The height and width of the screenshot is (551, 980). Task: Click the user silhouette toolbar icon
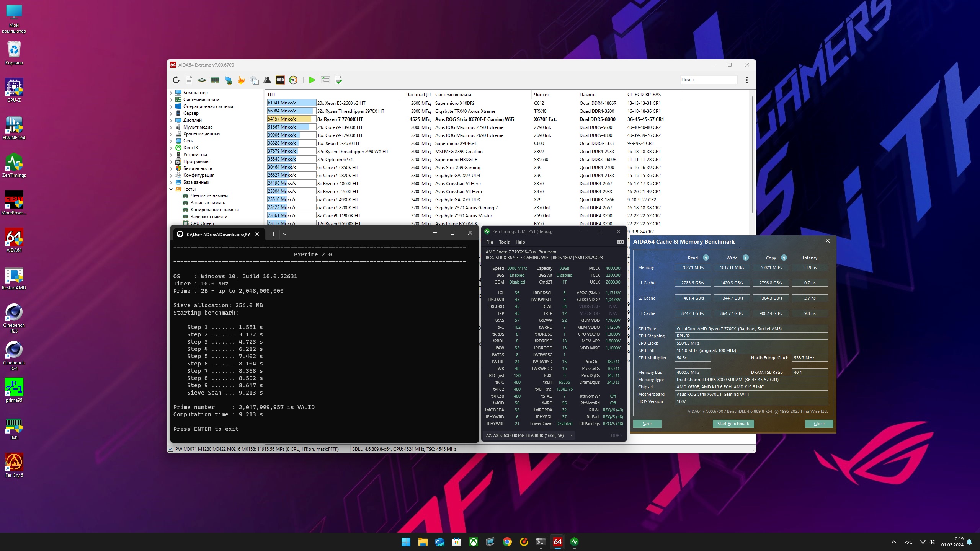coord(268,80)
